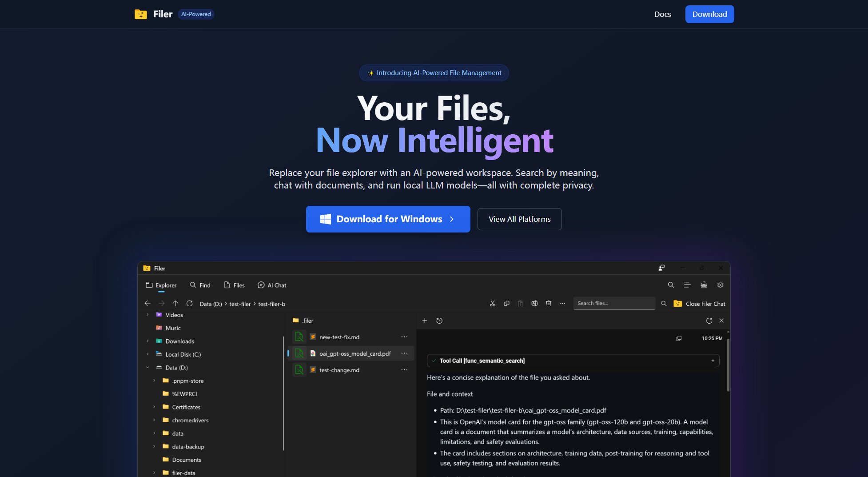Click View All Platforms button

tap(519, 219)
